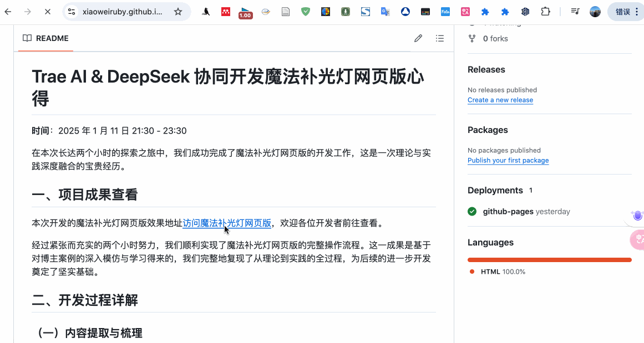Click the date text 2025 年 1 月 11 日
Screen dimensions: 644x343
click(94, 131)
